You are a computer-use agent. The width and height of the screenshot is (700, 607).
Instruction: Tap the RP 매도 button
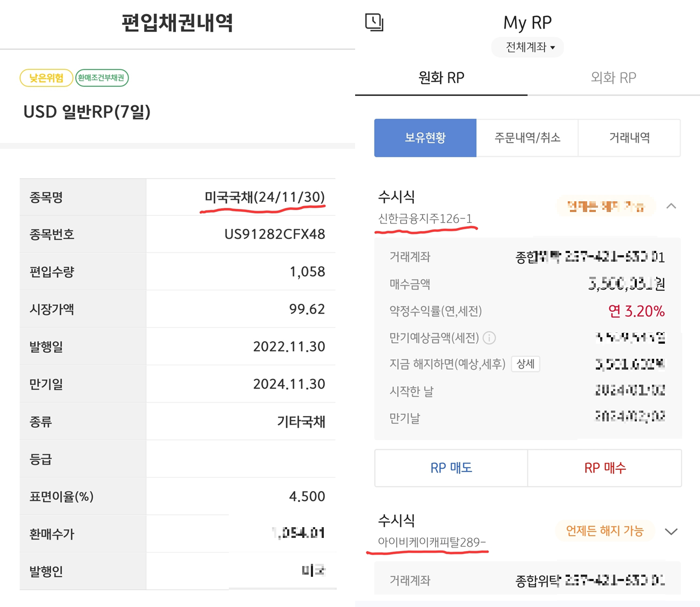[x=451, y=468]
